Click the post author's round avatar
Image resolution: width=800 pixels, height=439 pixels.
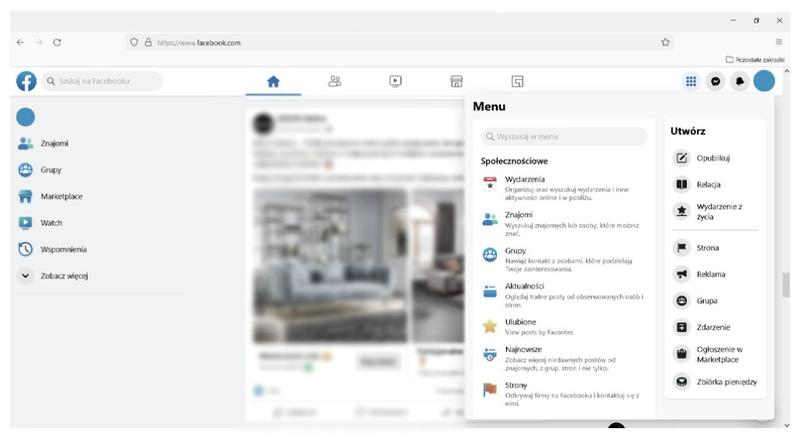(264, 124)
